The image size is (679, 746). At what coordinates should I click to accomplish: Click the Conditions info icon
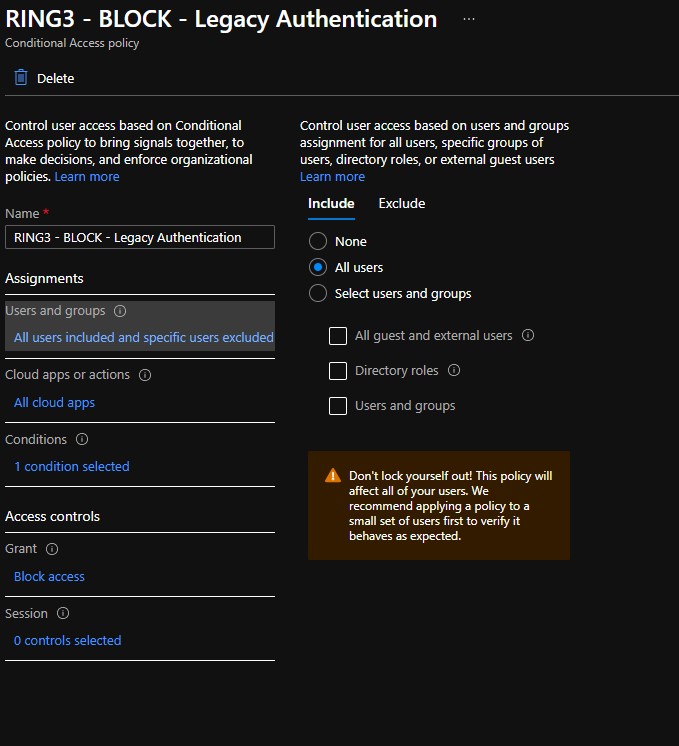[x=82, y=439]
